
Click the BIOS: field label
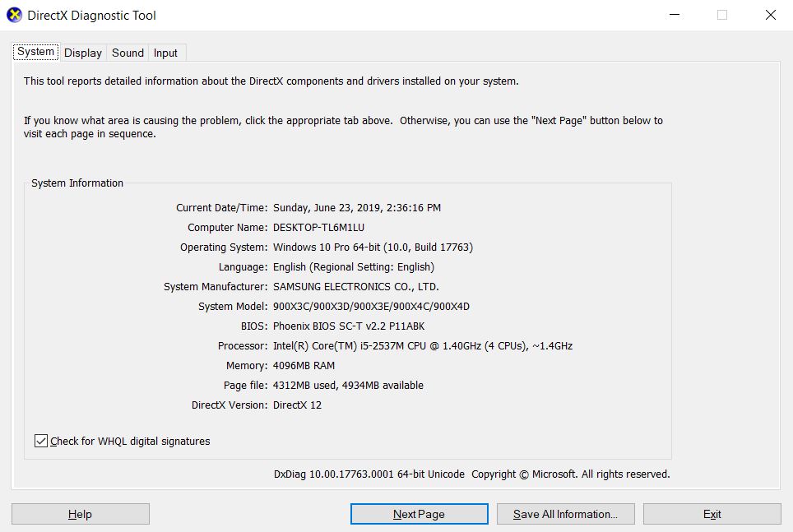pyautogui.click(x=254, y=326)
